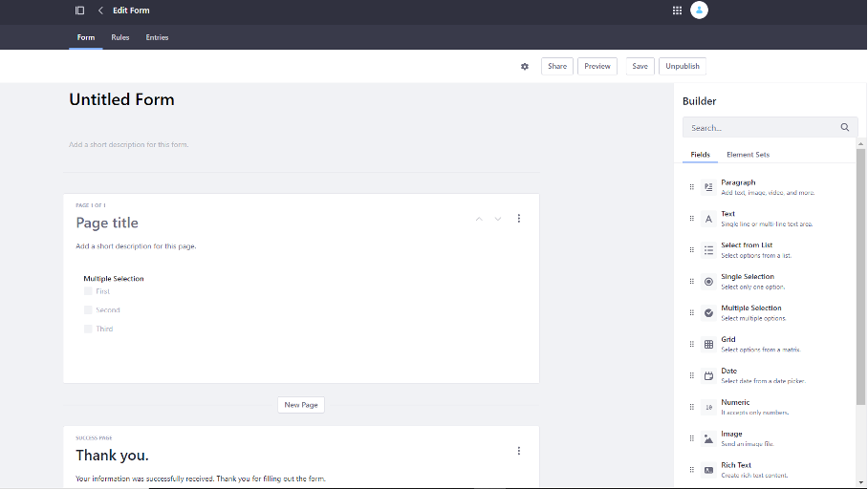This screenshot has width=868, height=489.
Task: Select the Fields tab in Builder
Action: 701,155
